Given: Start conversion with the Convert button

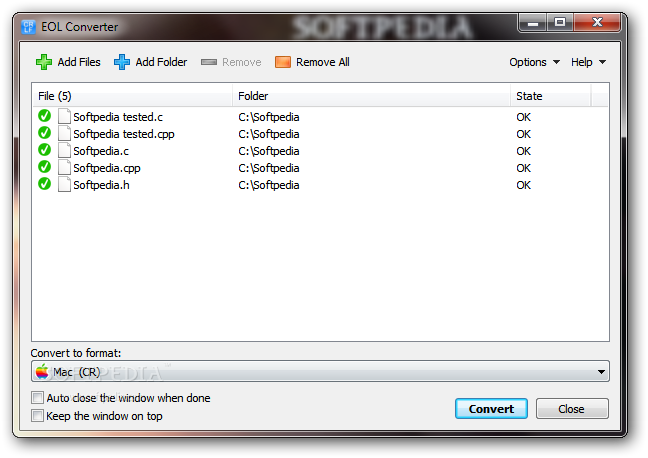Looking at the screenshot, I should (491, 409).
